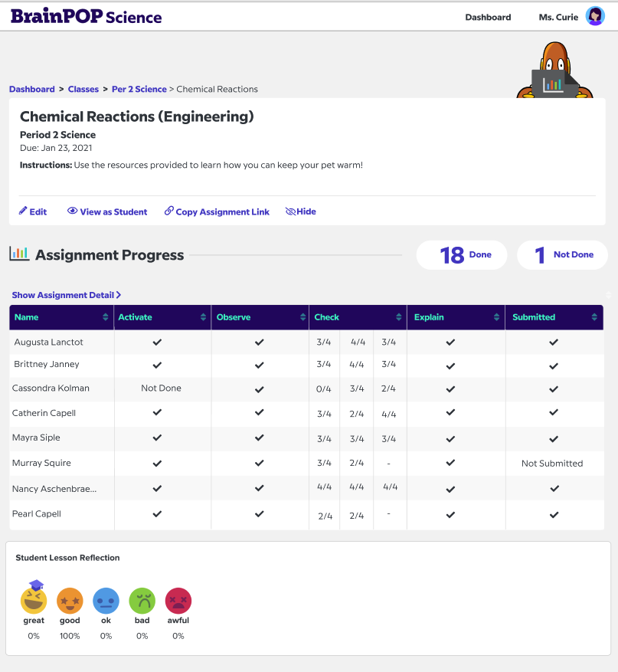Viewport: 618px width, 672px height.
Task: Click Pearl Capell student name
Action: [37, 514]
